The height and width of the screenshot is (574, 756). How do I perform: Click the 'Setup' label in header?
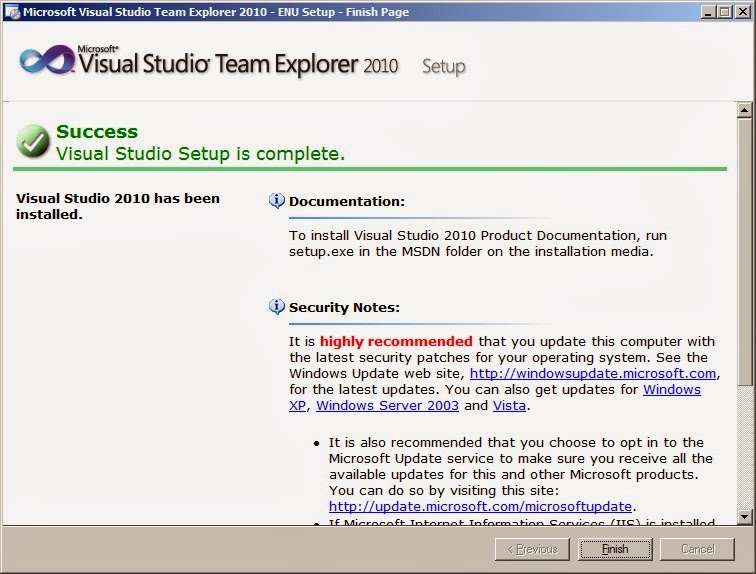(444, 67)
